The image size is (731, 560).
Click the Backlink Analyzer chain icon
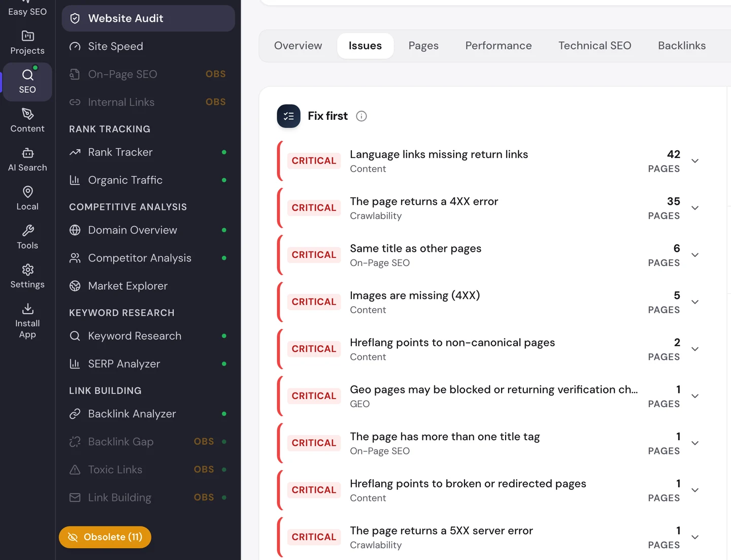click(75, 414)
